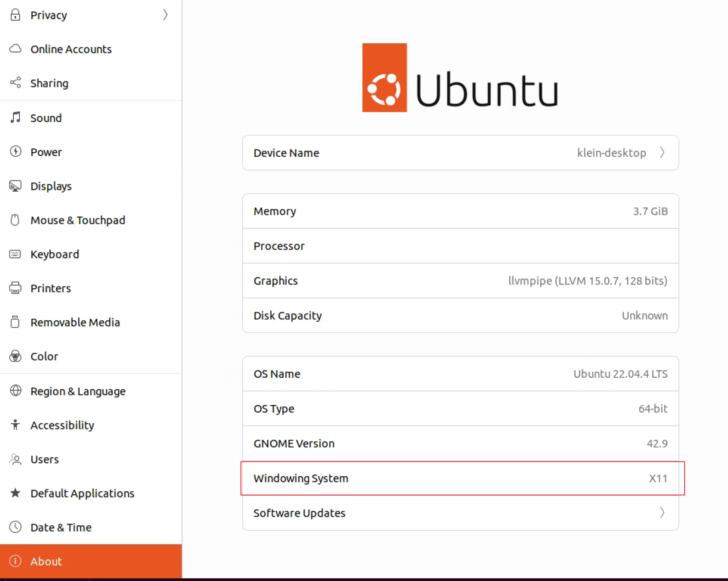Click the Memory row label

(x=275, y=211)
